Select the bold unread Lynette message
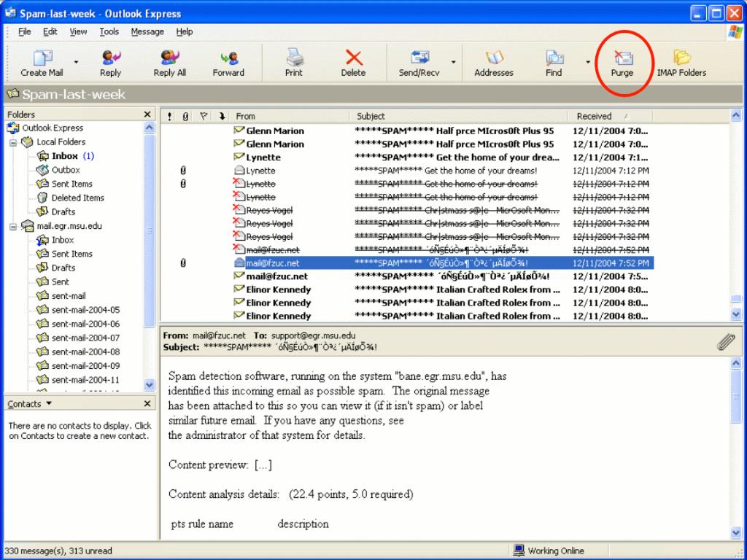This screenshot has height=560, width=747. (x=407, y=157)
